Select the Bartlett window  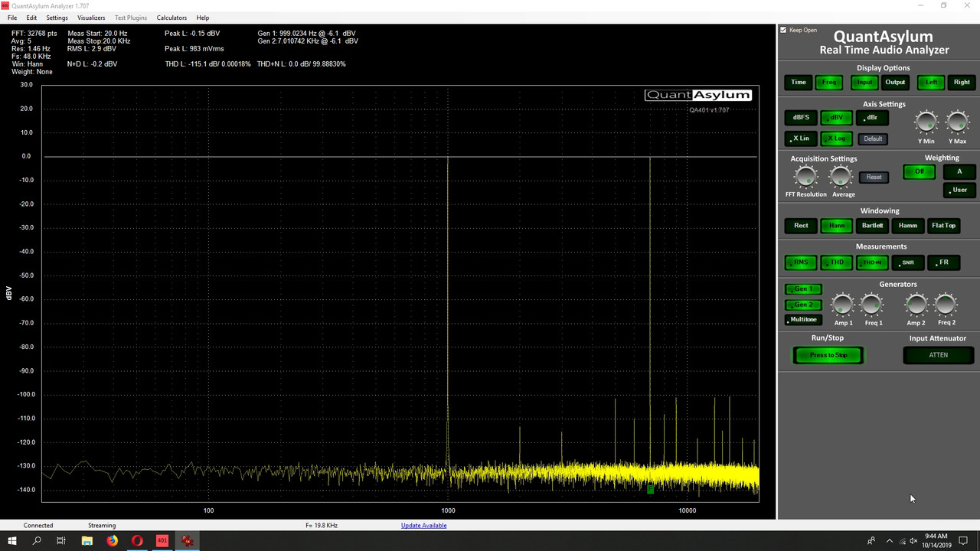click(872, 226)
